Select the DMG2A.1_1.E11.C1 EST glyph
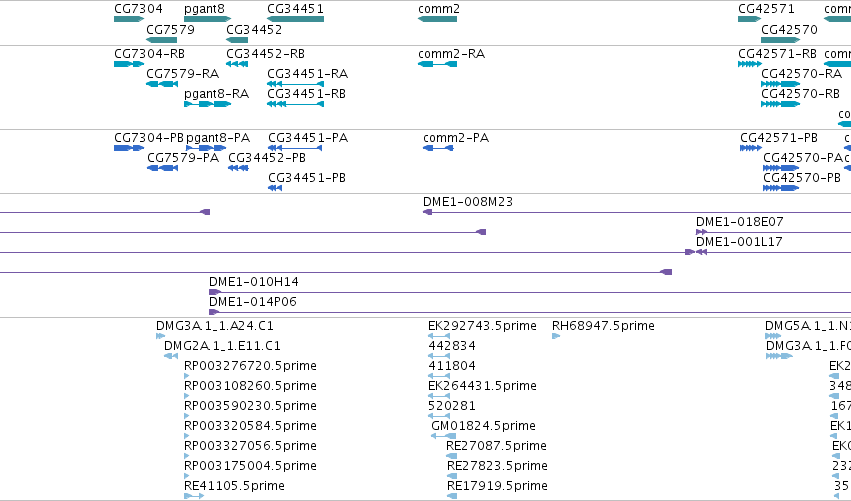This screenshot has height=501, width=851. 171,357
